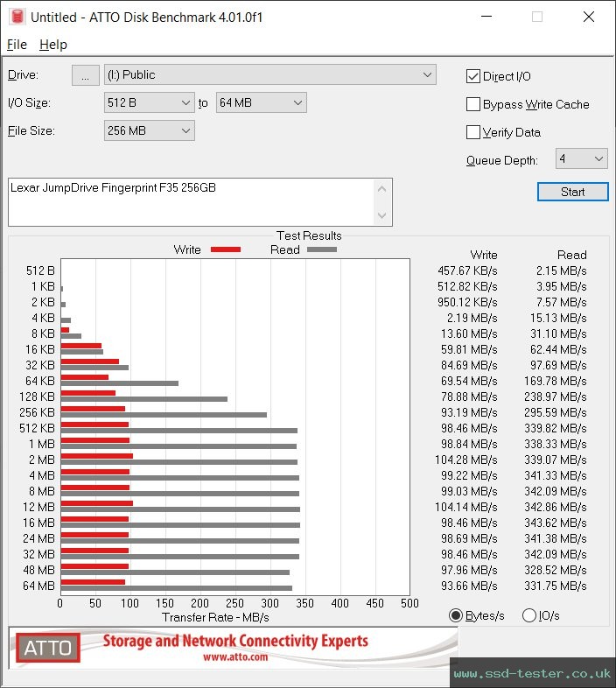Open the I/O Size minimum 512 B dropdown
This screenshot has height=688, width=616.
pos(149,102)
